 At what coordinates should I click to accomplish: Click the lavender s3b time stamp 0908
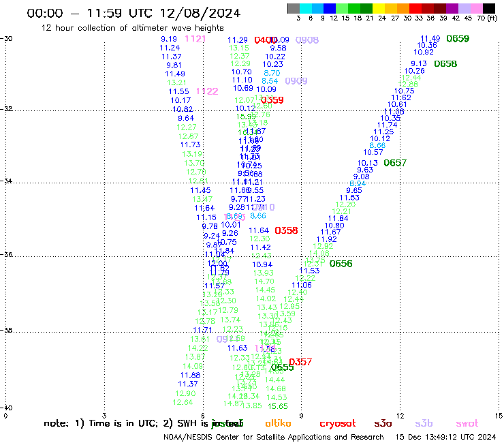click(x=307, y=40)
